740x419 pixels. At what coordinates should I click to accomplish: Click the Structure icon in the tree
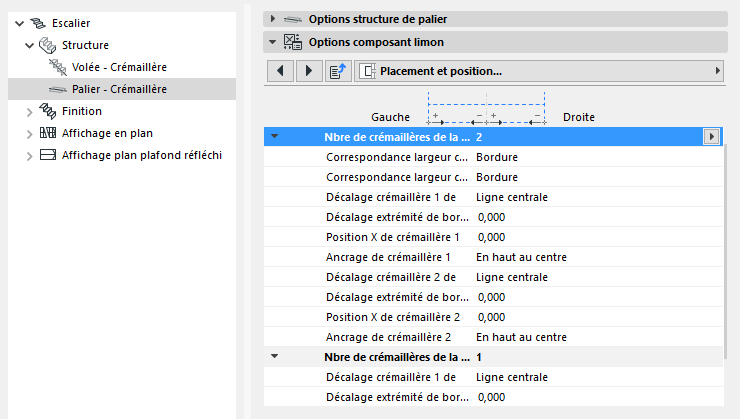(x=48, y=45)
